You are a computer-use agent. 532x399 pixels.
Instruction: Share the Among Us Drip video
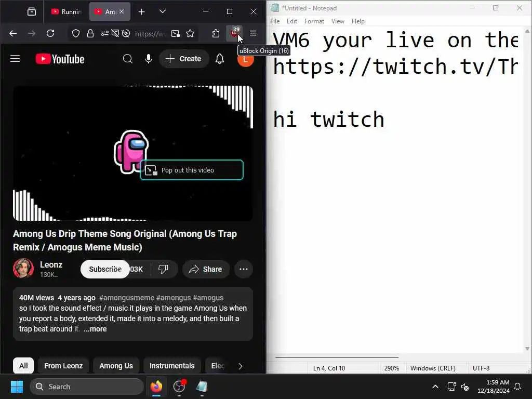coord(206,269)
